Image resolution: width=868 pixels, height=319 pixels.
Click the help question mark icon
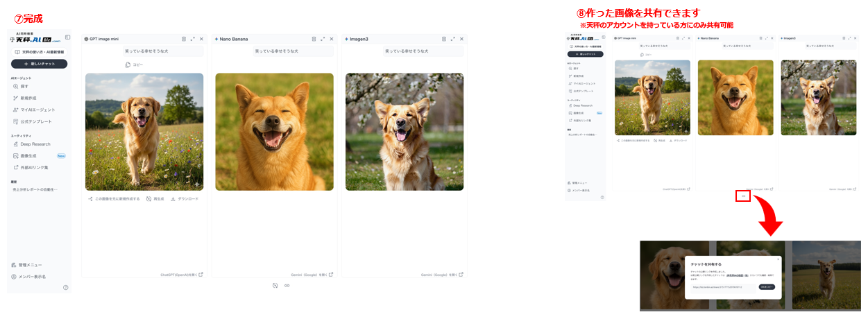(x=66, y=287)
